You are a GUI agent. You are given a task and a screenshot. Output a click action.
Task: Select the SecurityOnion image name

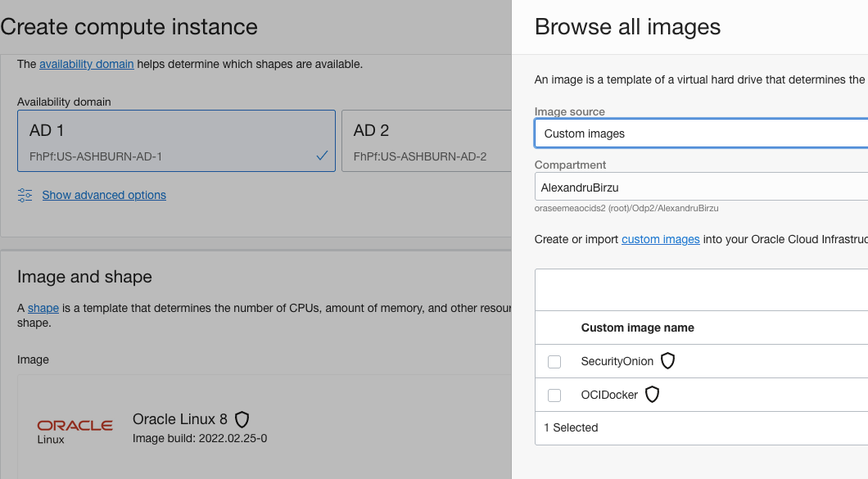[x=617, y=361]
